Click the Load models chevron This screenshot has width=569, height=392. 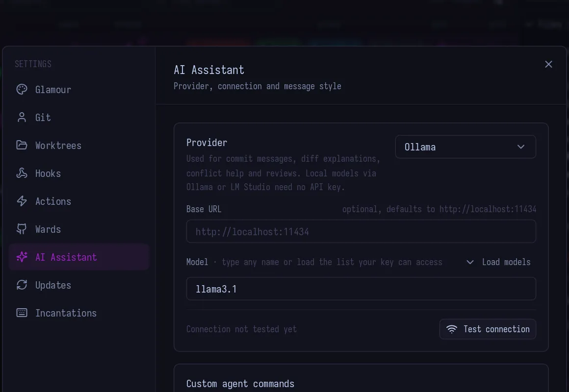click(x=470, y=262)
